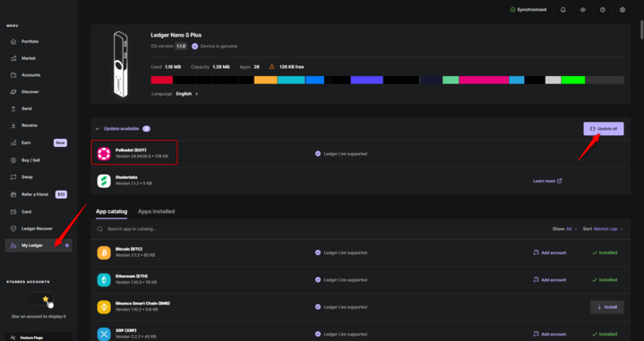Click the OS version 1.1.0 badge

pyautogui.click(x=181, y=47)
